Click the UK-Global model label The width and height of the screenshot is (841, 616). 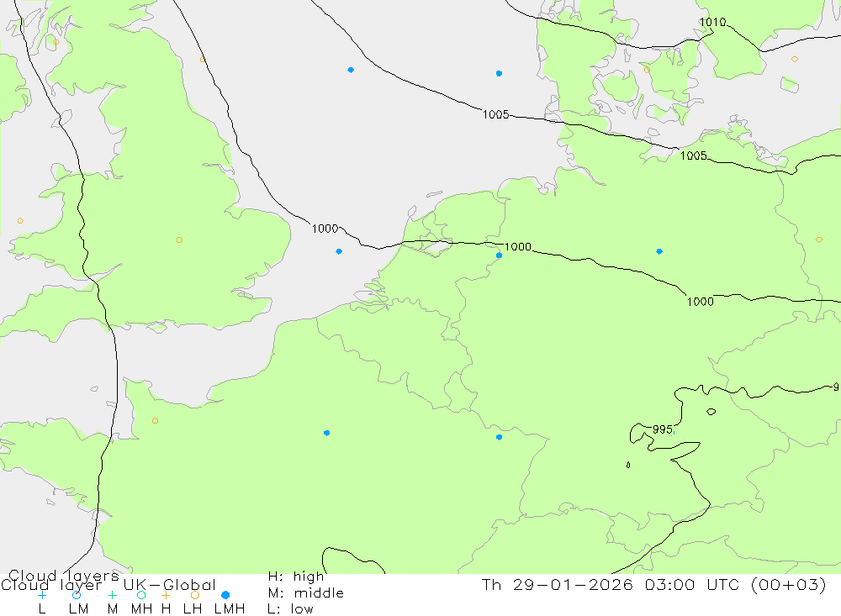tap(170, 585)
